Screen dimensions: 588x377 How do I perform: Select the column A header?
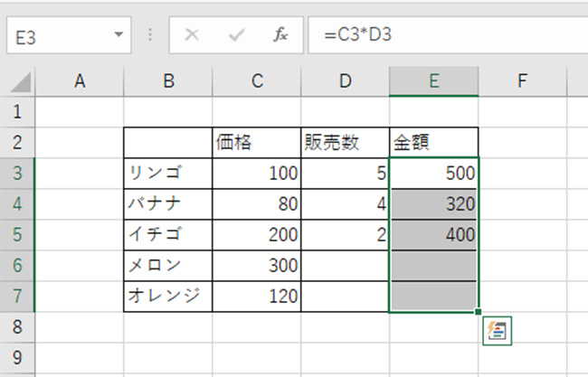[80, 81]
